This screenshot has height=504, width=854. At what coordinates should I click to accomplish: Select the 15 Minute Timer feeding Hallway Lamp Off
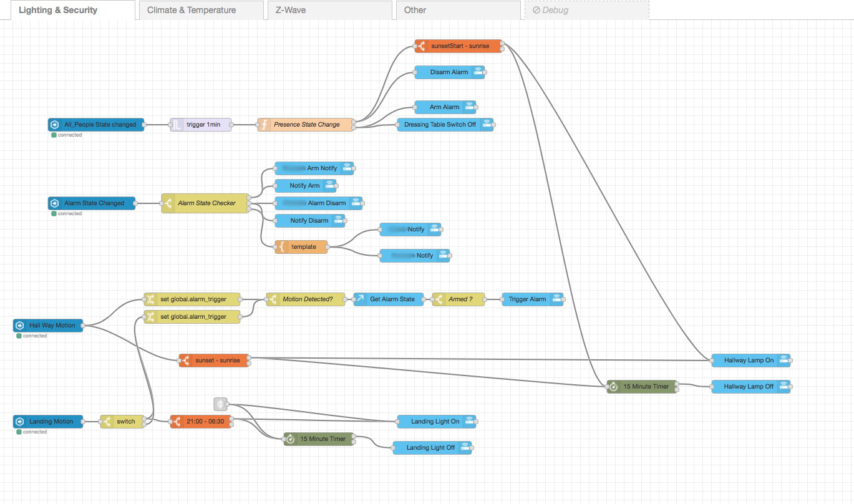(x=641, y=387)
